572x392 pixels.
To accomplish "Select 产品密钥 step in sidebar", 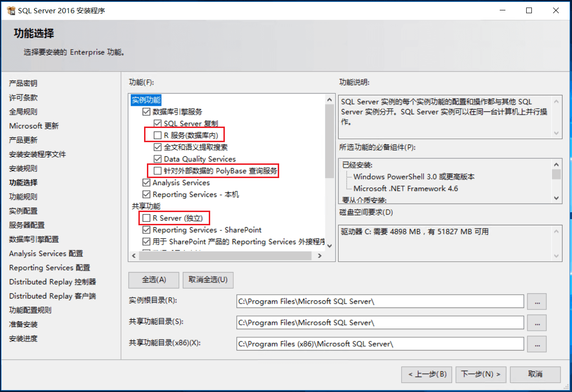I will point(23,84).
